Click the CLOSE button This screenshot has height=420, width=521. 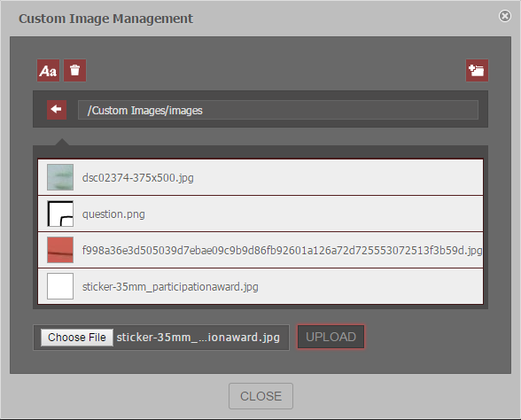(x=260, y=396)
